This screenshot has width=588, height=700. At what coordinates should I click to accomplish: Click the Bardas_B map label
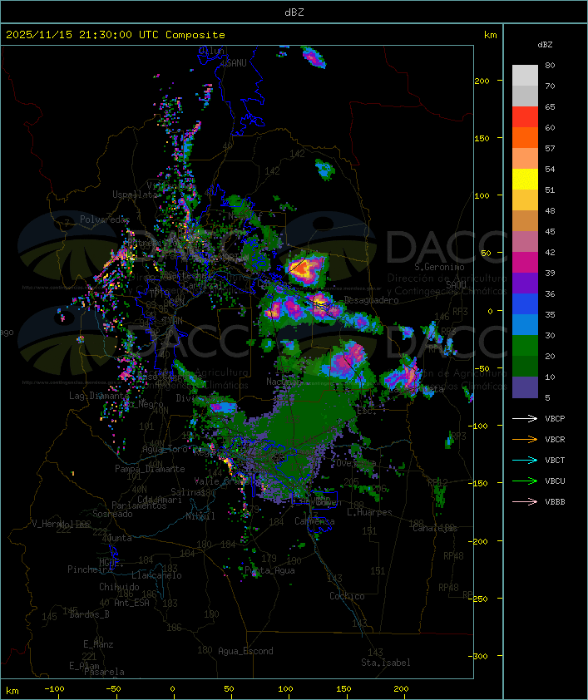pyautogui.click(x=89, y=614)
